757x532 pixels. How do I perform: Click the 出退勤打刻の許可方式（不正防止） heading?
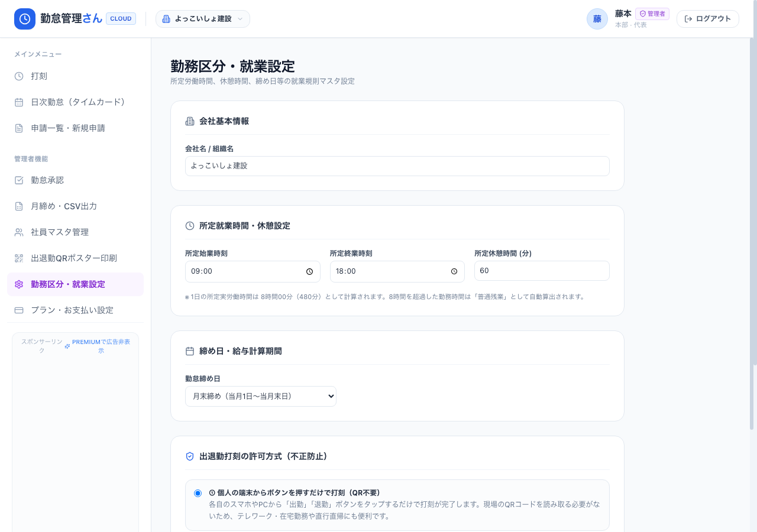pyautogui.click(x=263, y=456)
